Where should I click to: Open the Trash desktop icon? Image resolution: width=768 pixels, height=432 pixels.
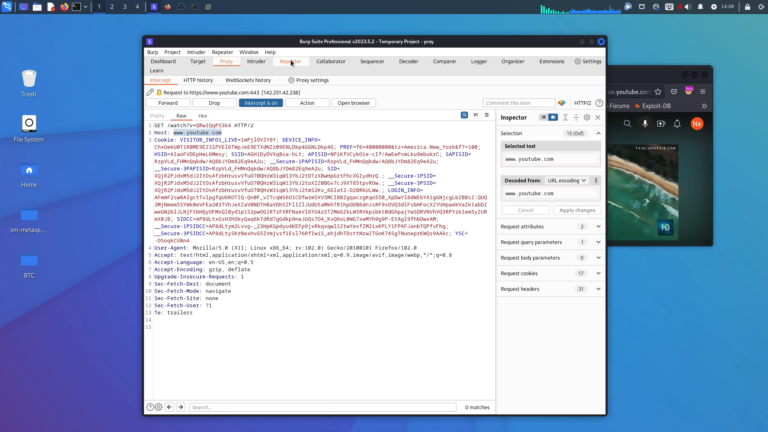tap(29, 83)
